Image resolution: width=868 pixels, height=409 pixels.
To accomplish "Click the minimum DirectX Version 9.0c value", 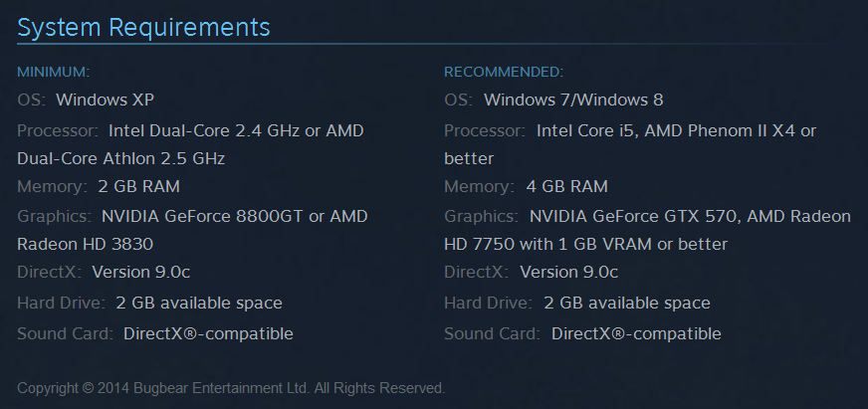I will coord(140,272).
